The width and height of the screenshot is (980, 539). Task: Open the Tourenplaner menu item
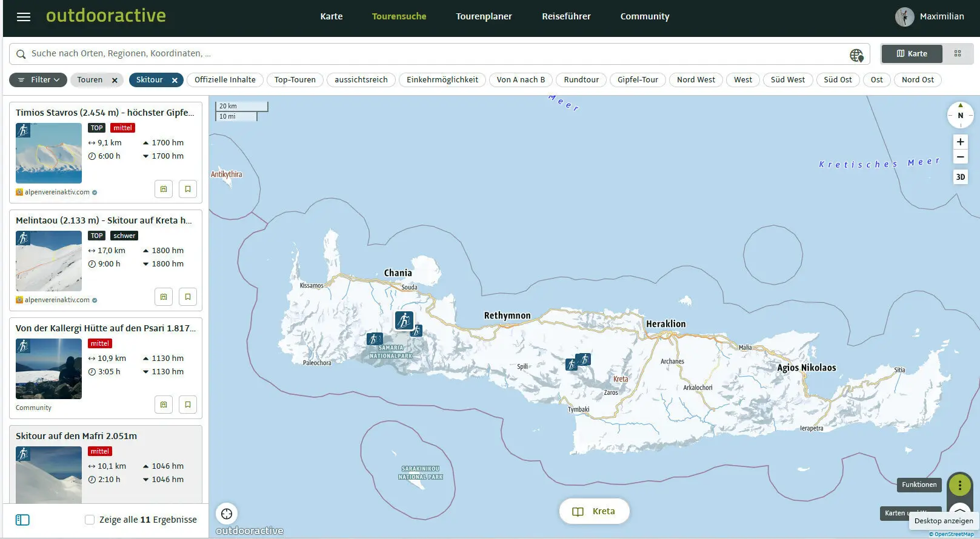[x=484, y=16]
